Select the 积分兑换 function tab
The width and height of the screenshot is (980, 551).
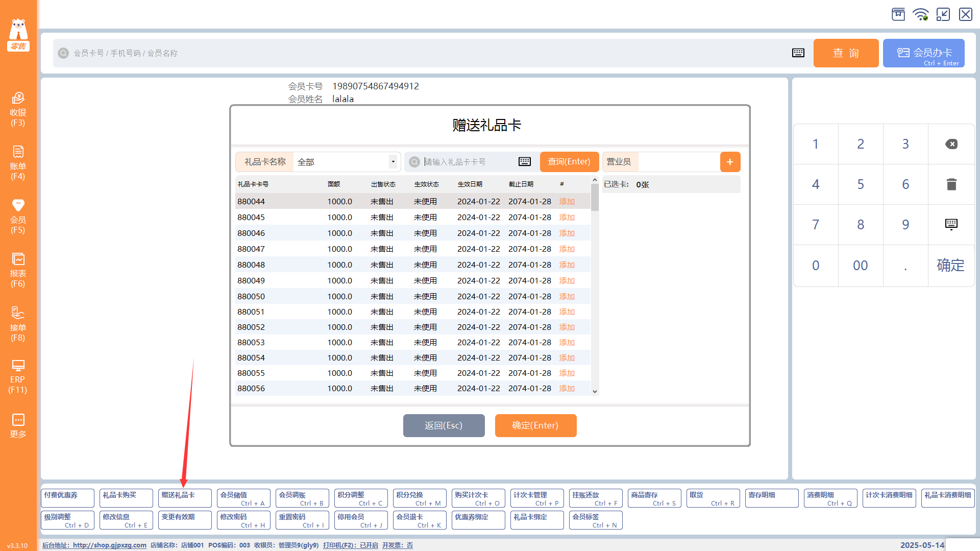click(420, 498)
